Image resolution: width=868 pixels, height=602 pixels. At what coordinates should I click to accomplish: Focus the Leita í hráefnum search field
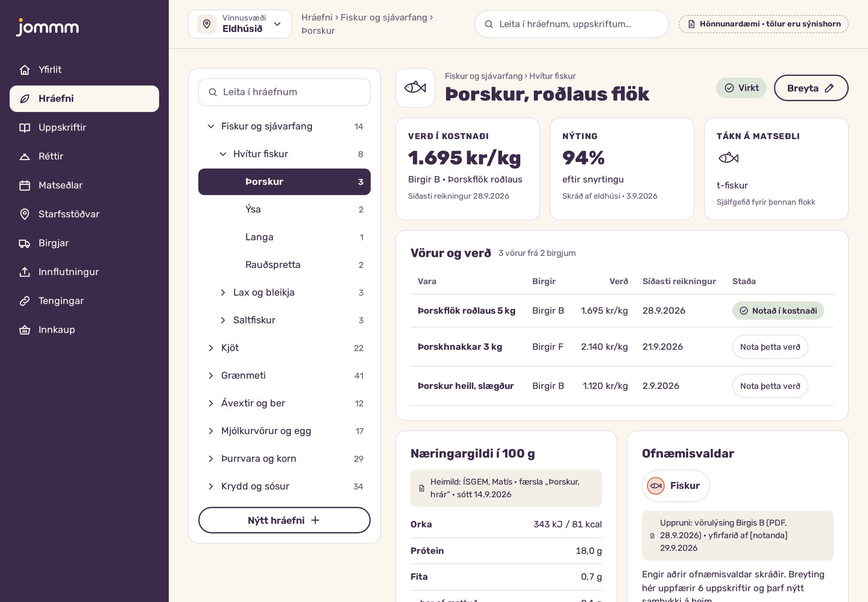[x=284, y=92]
